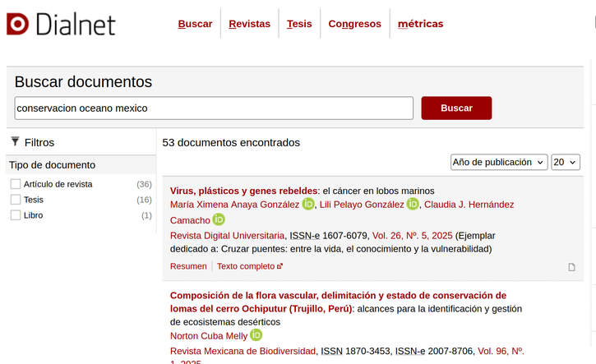This screenshot has height=364, width=596.
Task: Open ORCID icon next to Claudia J. Hernández Camacho
Action: 219,219
